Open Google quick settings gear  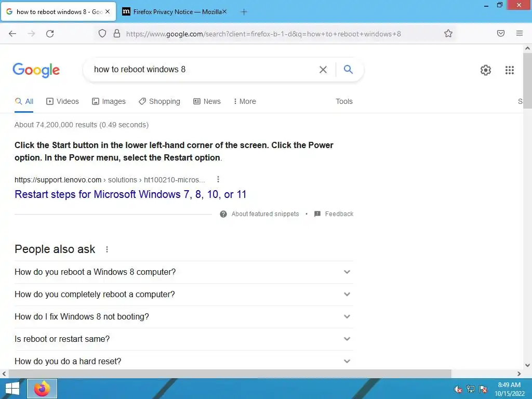pyautogui.click(x=486, y=70)
